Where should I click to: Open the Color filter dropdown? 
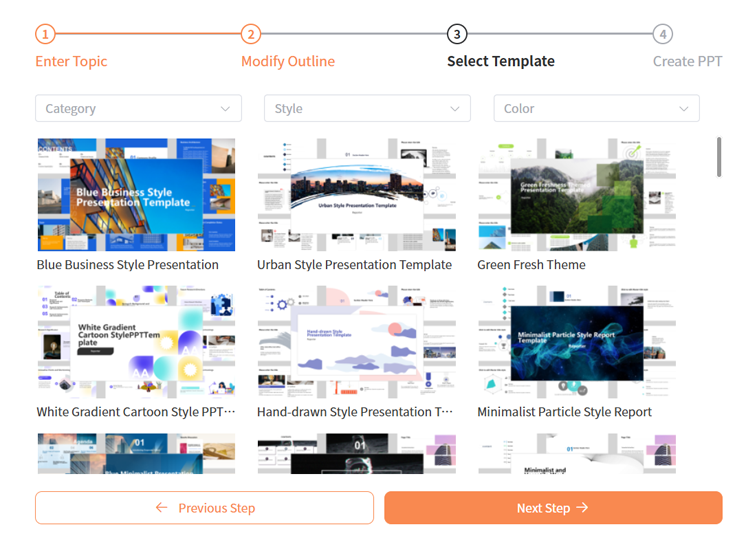coord(596,108)
